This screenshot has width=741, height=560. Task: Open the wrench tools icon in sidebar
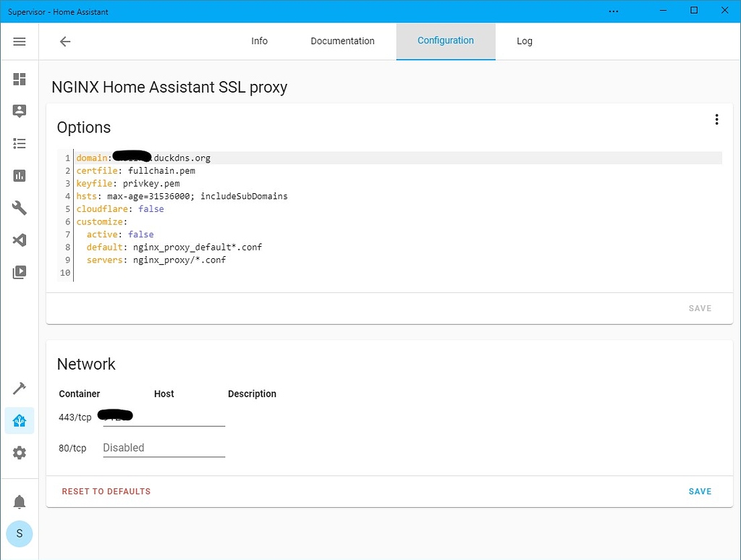point(19,208)
